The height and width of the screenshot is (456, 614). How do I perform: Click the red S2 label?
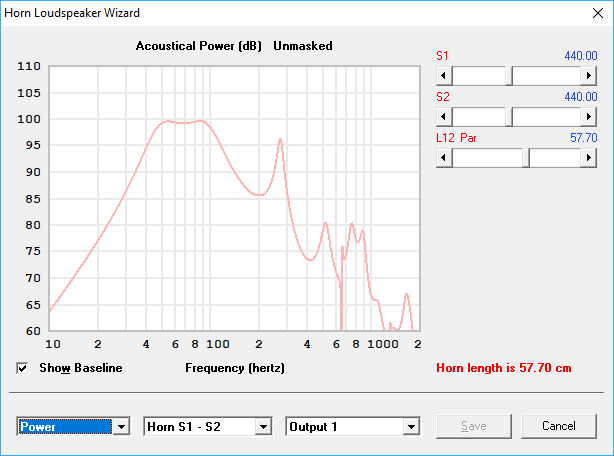point(443,97)
